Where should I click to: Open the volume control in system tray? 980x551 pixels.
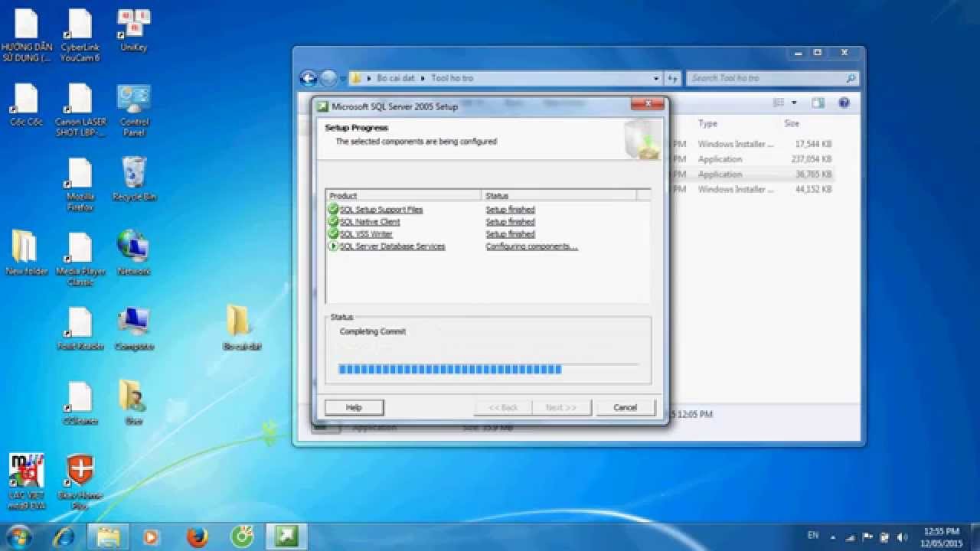click(901, 537)
